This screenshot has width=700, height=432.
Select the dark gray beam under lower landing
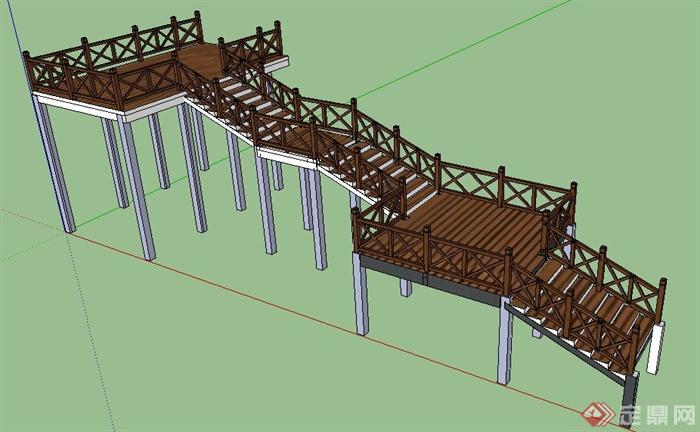point(431,278)
